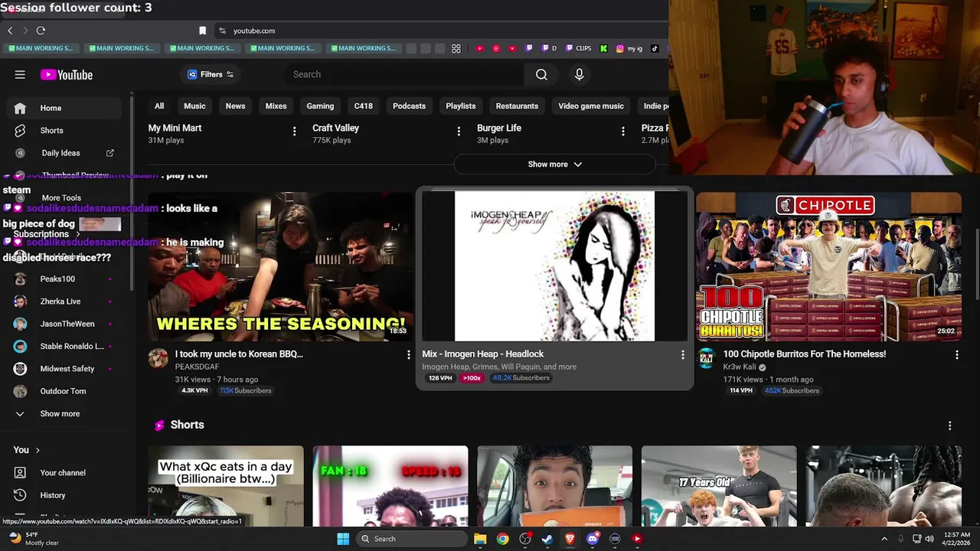This screenshot has width=980, height=551.
Task: Open File Explorer from the taskbar
Action: tap(480, 539)
